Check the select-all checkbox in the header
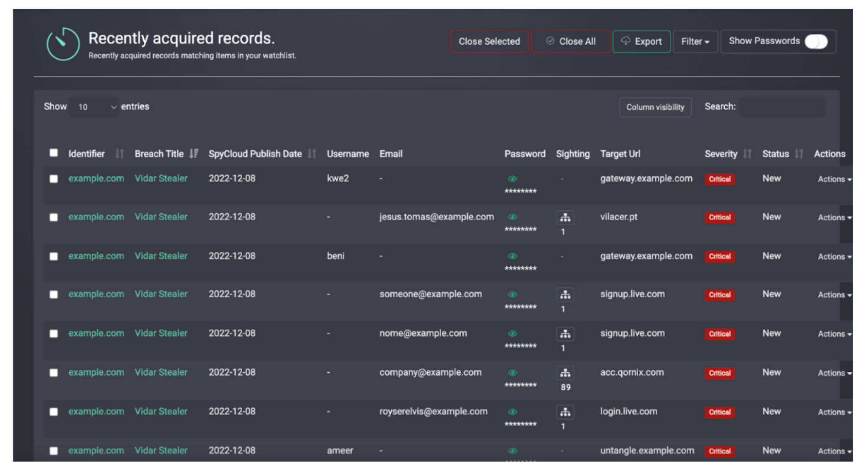Image resolution: width=868 pixels, height=473 pixels. [x=53, y=153]
